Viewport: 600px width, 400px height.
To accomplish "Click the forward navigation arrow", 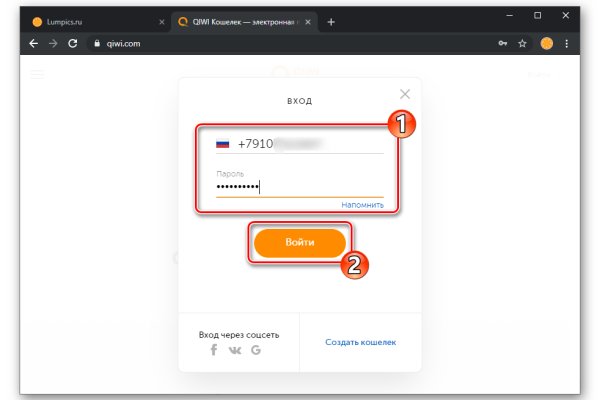I will click(51, 44).
